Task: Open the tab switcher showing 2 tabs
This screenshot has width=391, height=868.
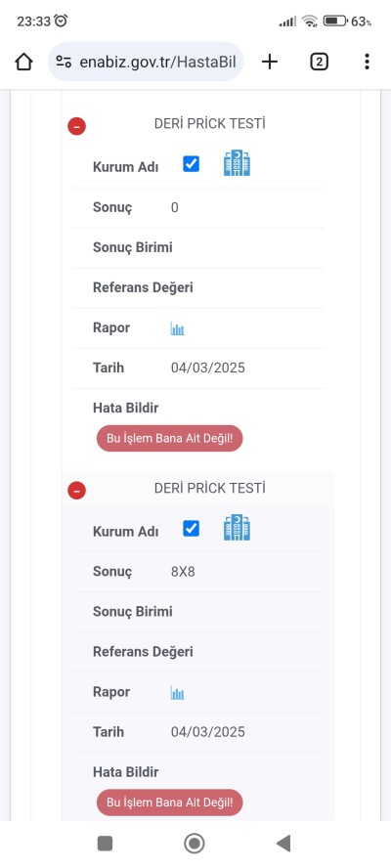Action: click(319, 62)
